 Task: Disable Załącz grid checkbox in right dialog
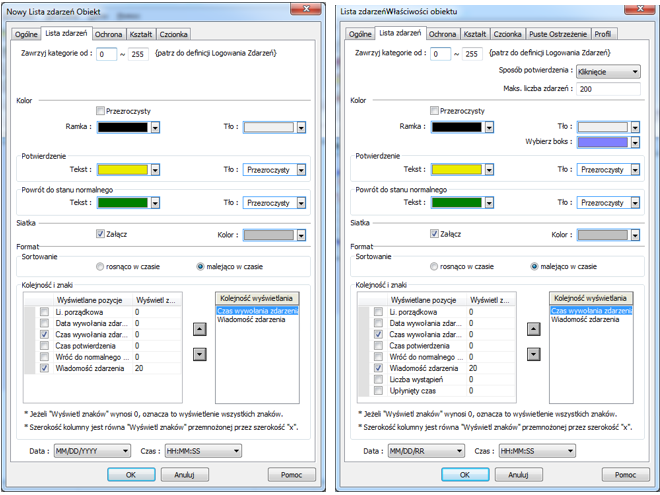click(x=434, y=234)
